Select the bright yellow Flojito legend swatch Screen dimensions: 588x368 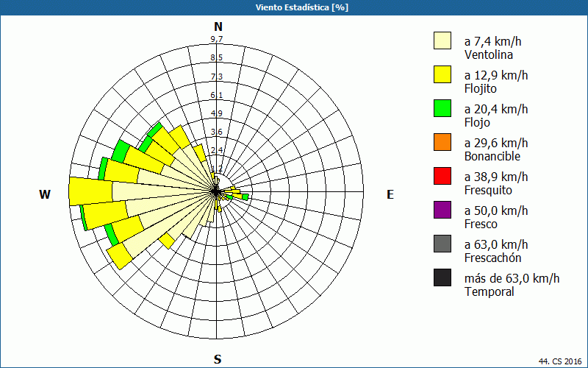click(442, 74)
